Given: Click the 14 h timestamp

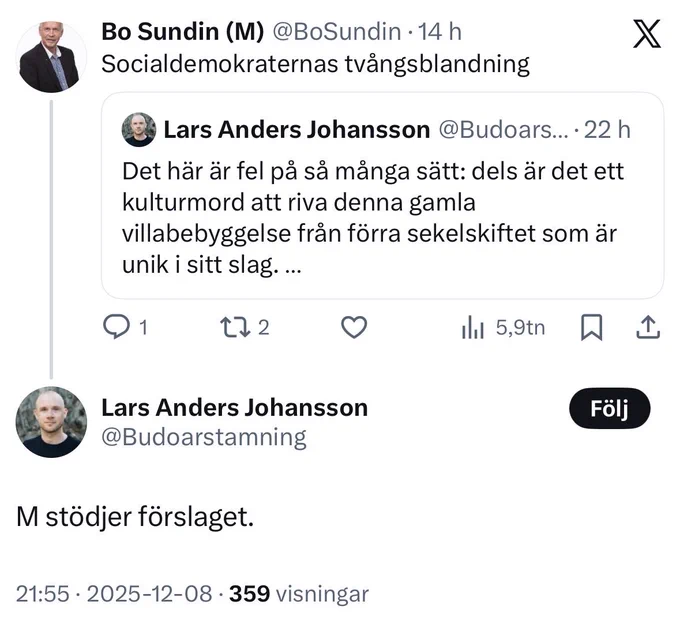Looking at the screenshot, I should pos(439,32).
